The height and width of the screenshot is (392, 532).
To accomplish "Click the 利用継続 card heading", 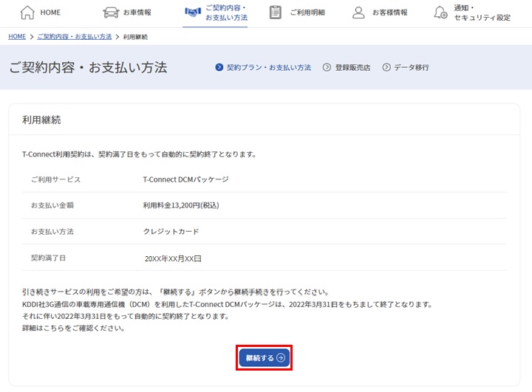I will (41, 120).
